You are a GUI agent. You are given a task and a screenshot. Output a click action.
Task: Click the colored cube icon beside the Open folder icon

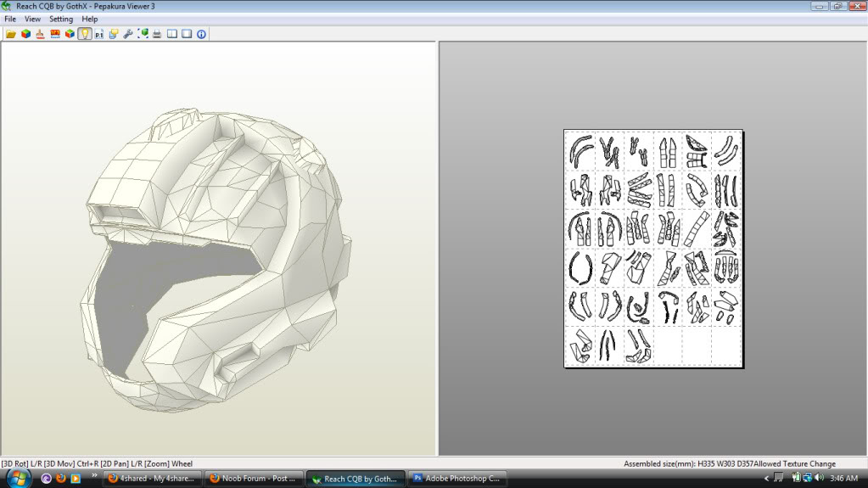click(26, 34)
